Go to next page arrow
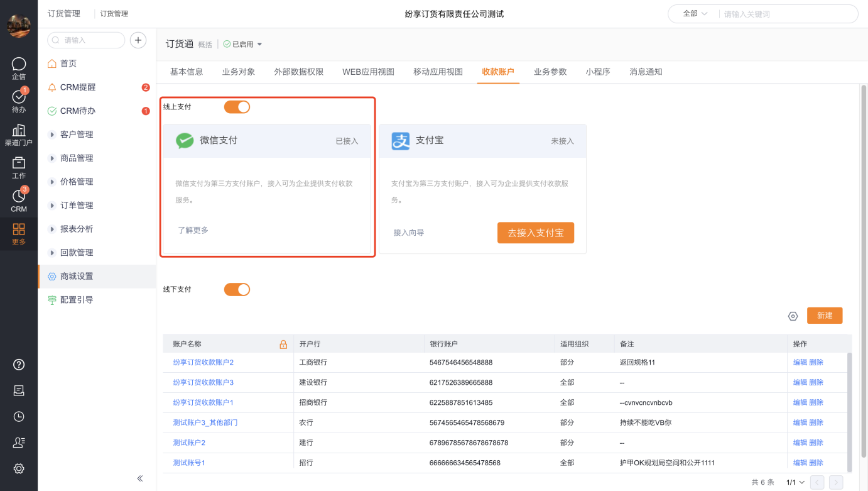 [x=836, y=483]
